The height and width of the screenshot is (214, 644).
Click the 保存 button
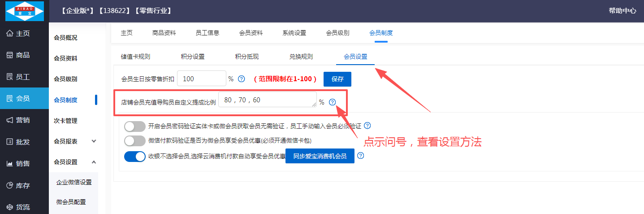pyautogui.click(x=337, y=79)
